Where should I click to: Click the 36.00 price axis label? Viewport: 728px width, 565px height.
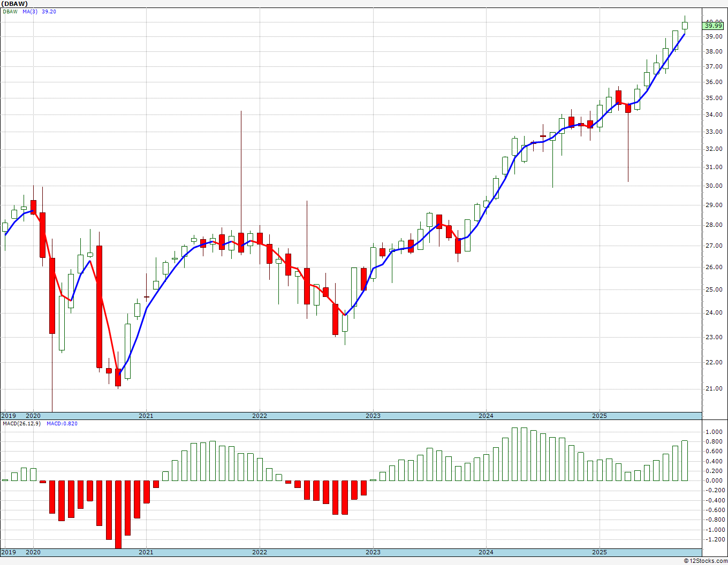click(x=714, y=82)
